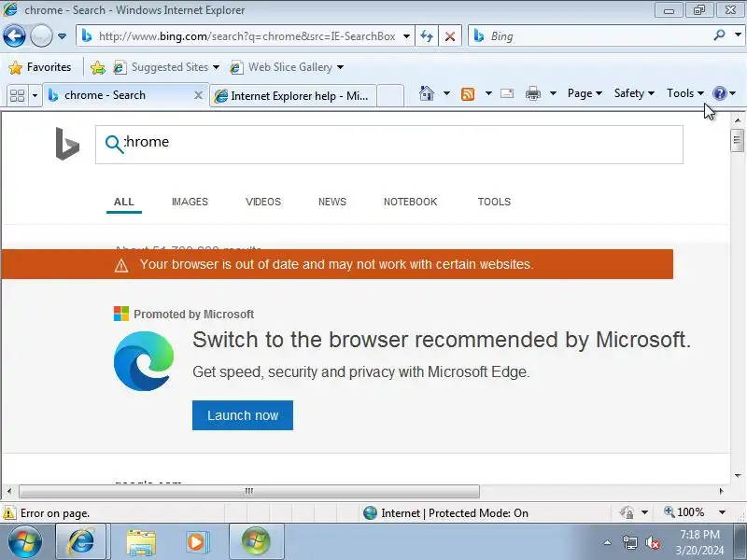The width and height of the screenshot is (747, 560).
Task: Open the Safety menu
Action: (634, 93)
